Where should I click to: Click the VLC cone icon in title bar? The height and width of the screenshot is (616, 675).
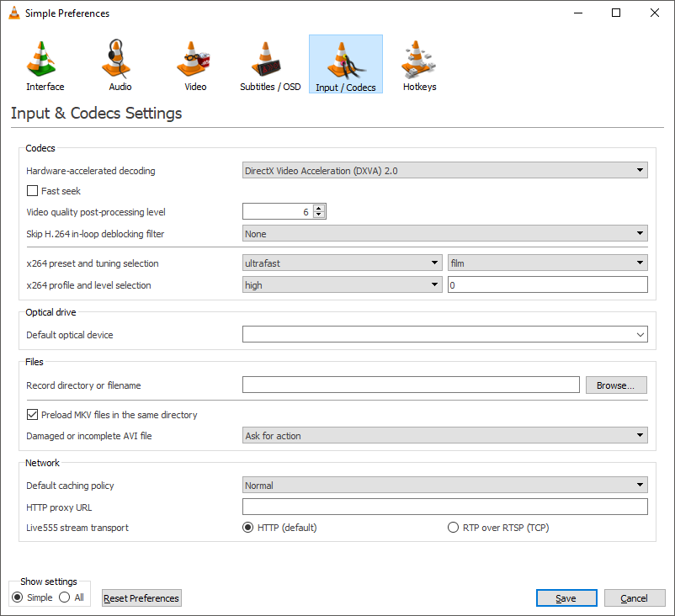[x=14, y=13]
